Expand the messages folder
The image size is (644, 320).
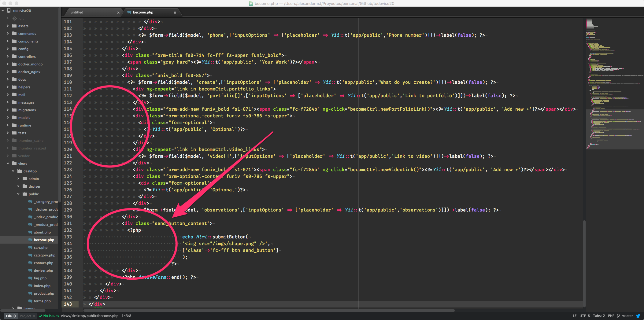[8, 102]
